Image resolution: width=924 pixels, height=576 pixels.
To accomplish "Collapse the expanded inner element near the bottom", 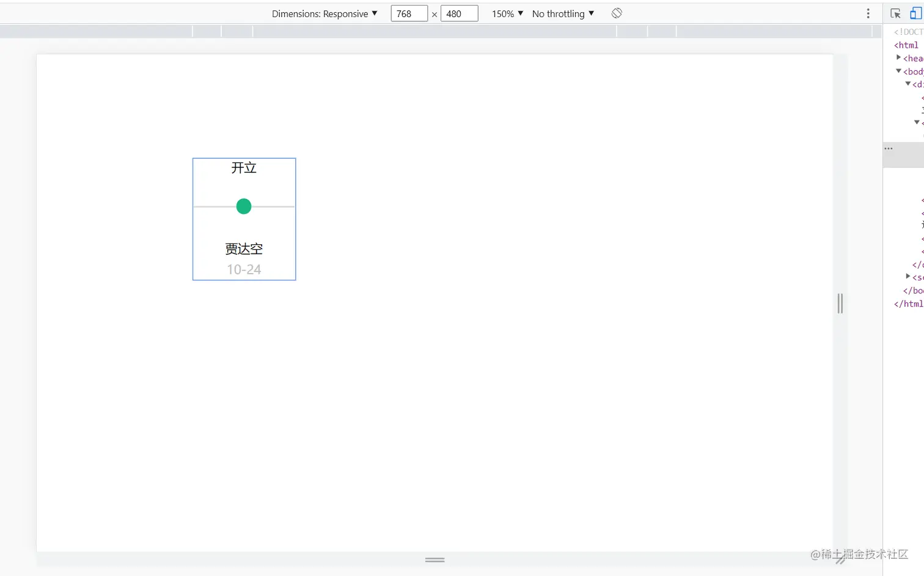I will coord(917,122).
